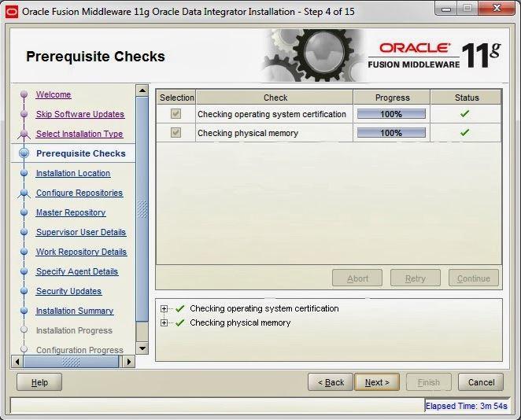Click the Selection column header
The image size is (521, 420).
[x=176, y=98]
